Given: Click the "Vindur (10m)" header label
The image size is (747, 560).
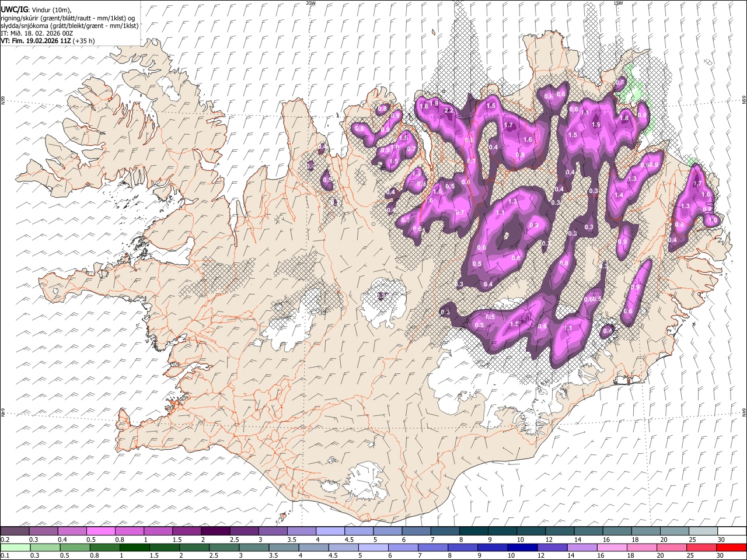Looking at the screenshot, I should 51,9.
